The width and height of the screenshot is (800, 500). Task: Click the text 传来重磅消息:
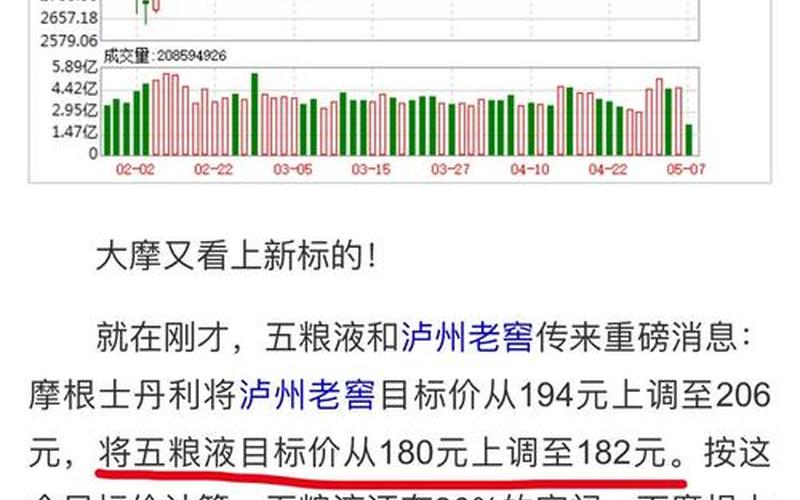pyautogui.click(x=642, y=337)
